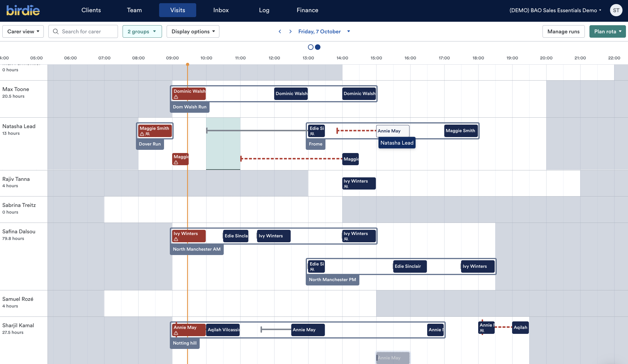Viewport: 628px width, 364px height.
Task: Open the ST profile avatar menu
Action: pos(616,10)
